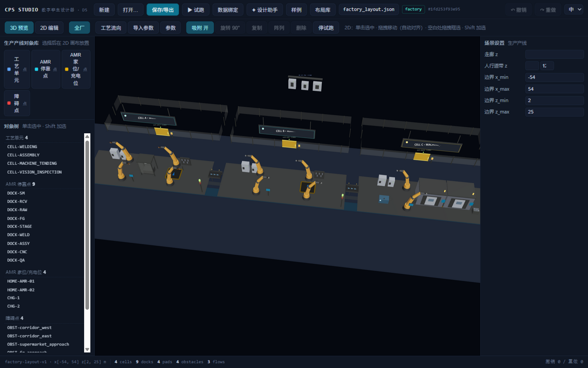Pick the 工艺单元 library object

[17, 69]
